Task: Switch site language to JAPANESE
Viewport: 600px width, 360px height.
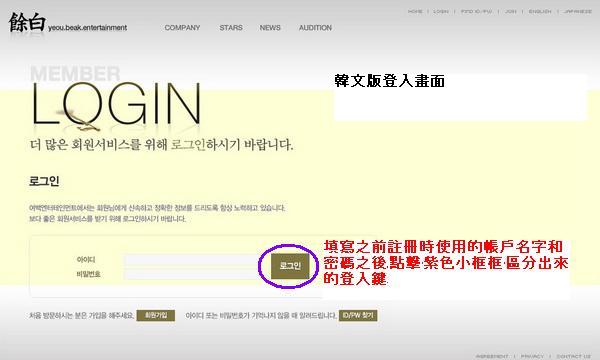Action: point(578,11)
